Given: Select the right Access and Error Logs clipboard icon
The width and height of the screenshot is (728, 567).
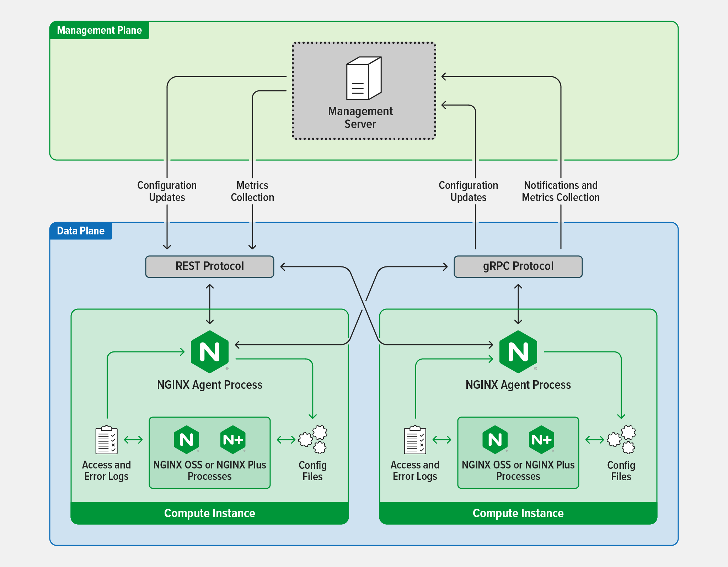Looking at the screenshot, I should click(x=415, y=440).
